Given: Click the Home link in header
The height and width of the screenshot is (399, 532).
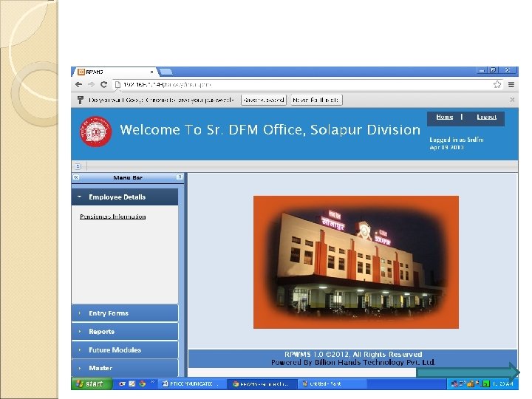Looking at the screenshot, I should click(x=445, y=117).
